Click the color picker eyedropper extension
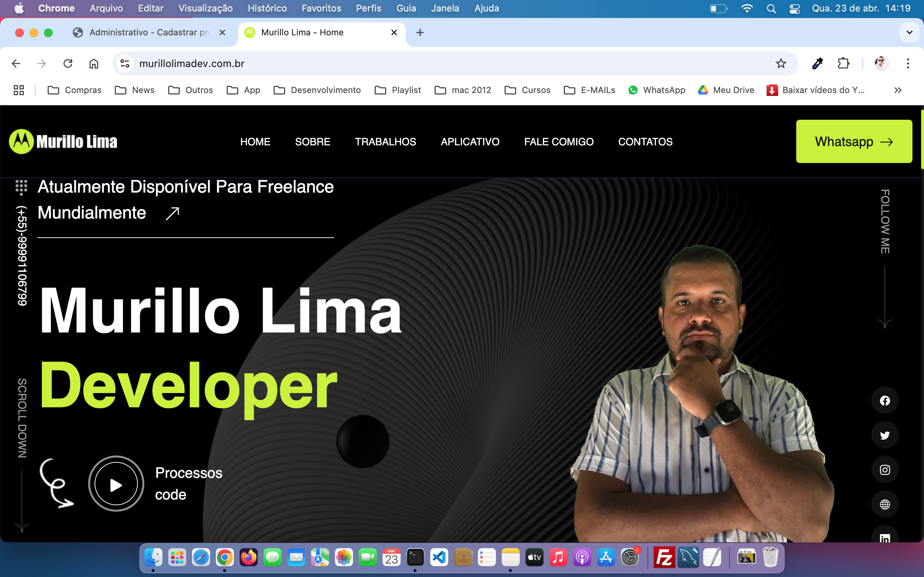Screen dimensions: 924x577 coord(817,63)
